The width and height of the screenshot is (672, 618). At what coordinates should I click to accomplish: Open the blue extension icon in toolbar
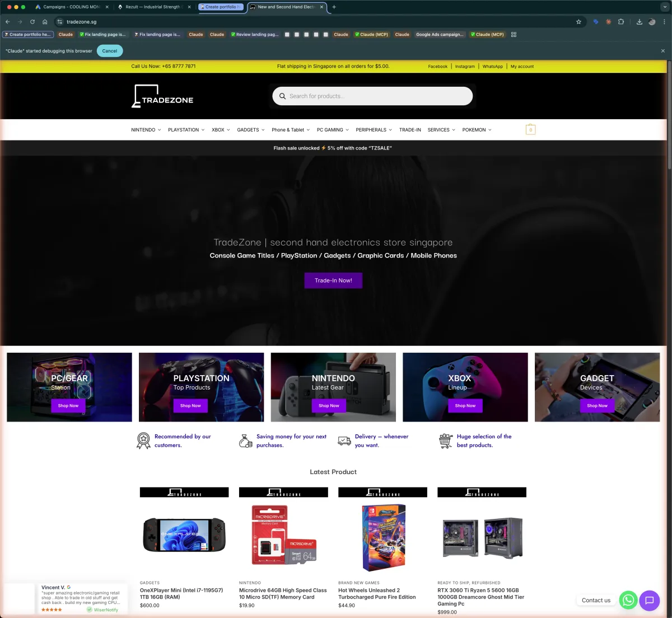click(x=596, y=22)
